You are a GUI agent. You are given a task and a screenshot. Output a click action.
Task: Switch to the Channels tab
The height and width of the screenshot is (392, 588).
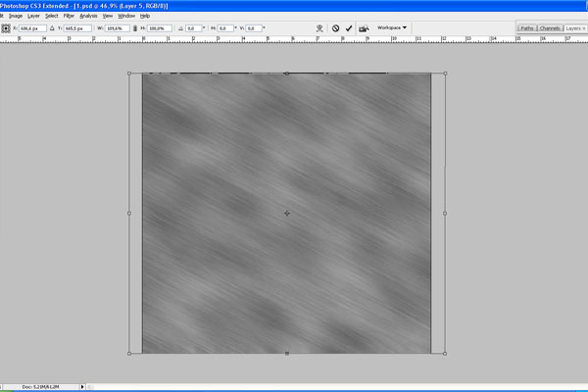click(x=550, y=28)
